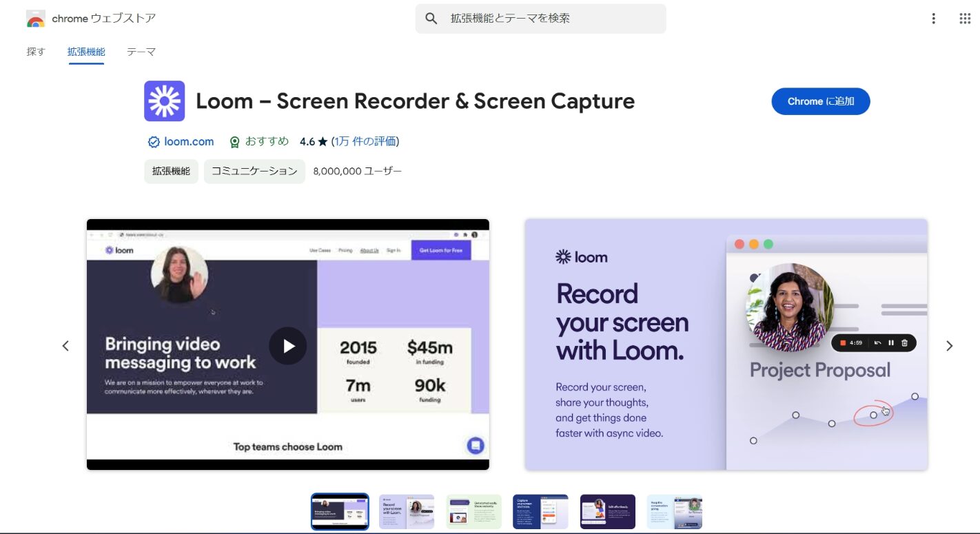Viewport: 980px width, 534px height.
Task: Select the 拡張機能 tab in the navigation
Action: [86, 52]
